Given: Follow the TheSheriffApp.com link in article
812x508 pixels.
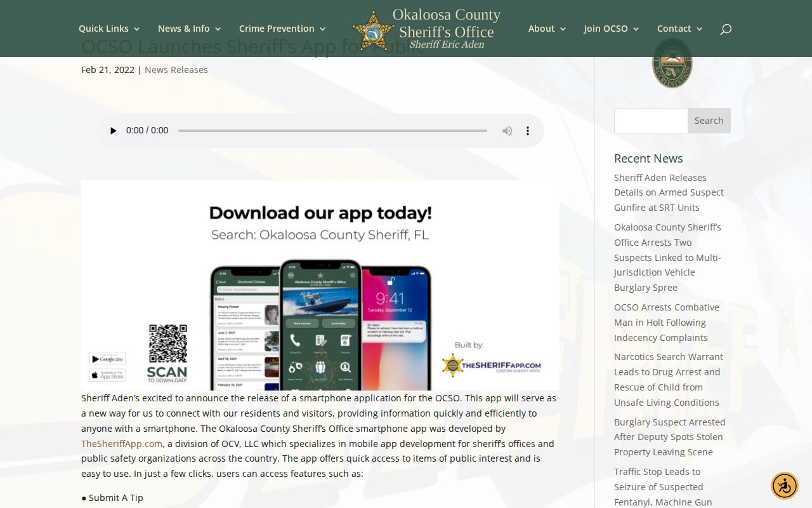Looking at the screenshot, I should coord(122,444).
